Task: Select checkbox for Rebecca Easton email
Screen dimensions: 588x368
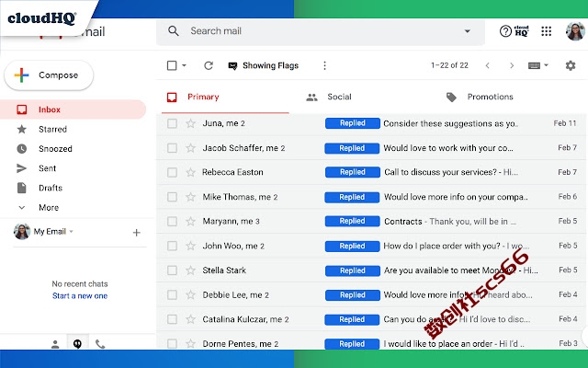Action: point(172,172)
